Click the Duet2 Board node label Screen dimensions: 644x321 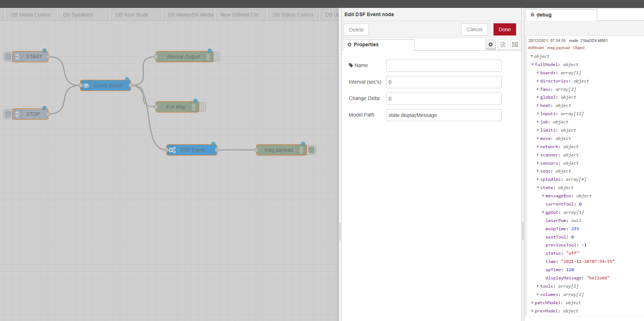pyautogui.click(x=108, y=85)
